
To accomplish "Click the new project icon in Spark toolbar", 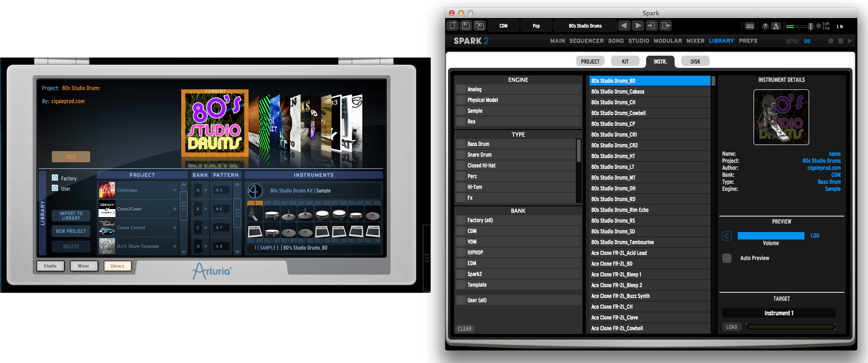I will click(x=452, y=26).
